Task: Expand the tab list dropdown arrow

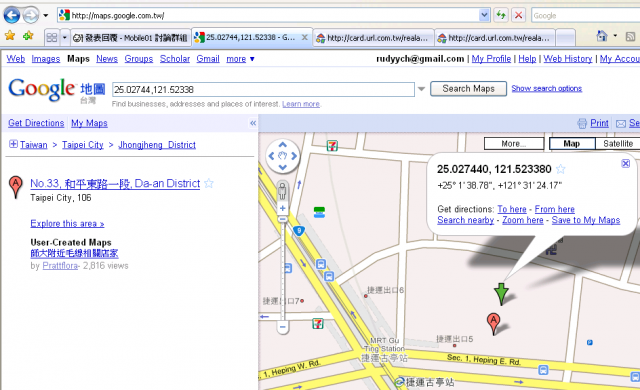Action: pos(64,38)
